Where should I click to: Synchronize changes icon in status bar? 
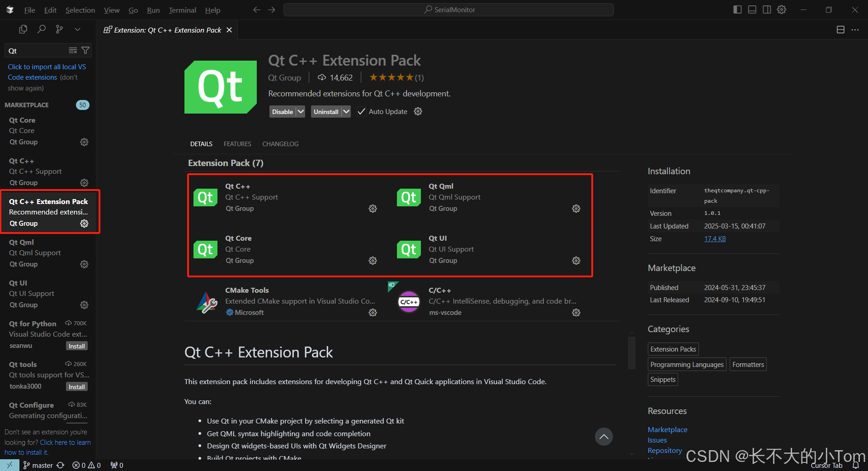pos(61,465)
